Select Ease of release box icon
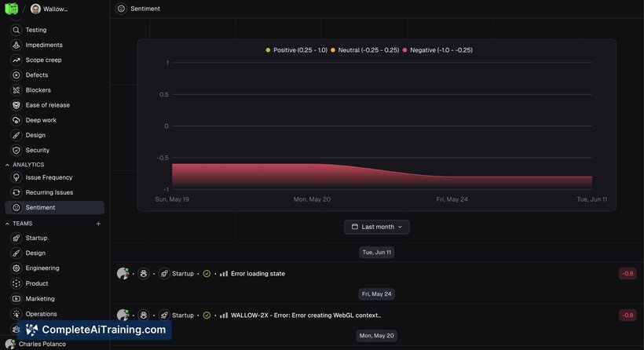 pos(16,105)
